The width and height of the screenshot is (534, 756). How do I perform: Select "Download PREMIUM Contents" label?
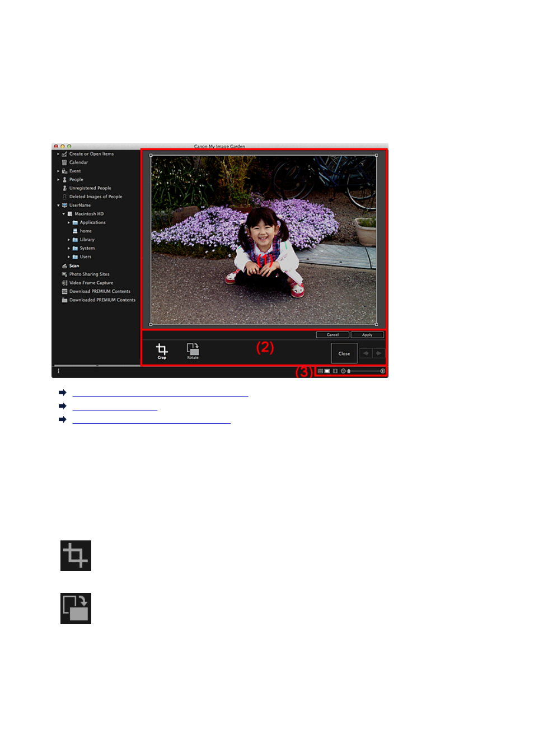[100, 292]
